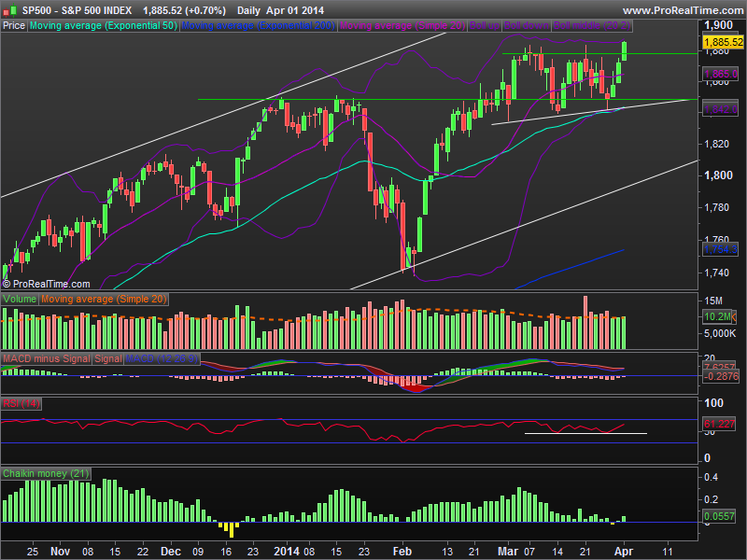Select the MACD minus Signal label
This screenshot has width=747, height=560.
point(46,358)
